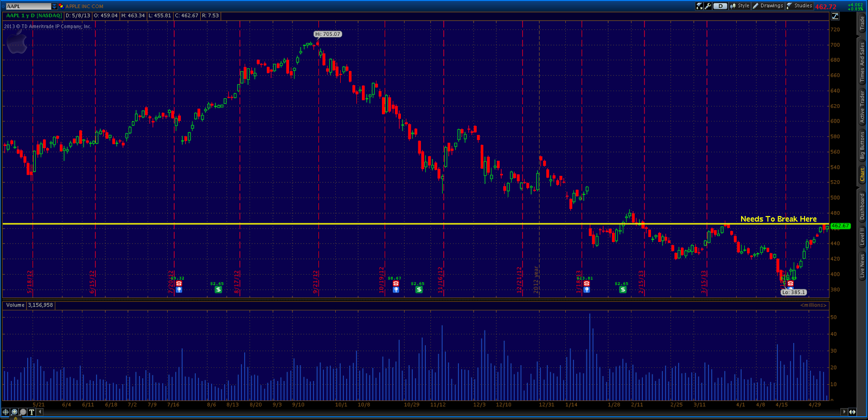Expand the double-chevron panel at bottom left

point(16,418)
